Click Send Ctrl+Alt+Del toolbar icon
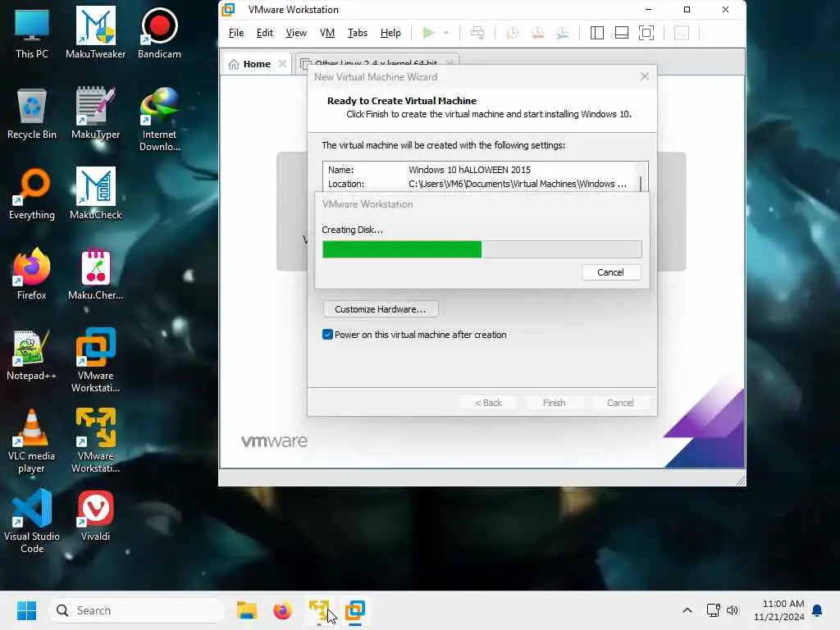The image size is (840, 630). 477,33
